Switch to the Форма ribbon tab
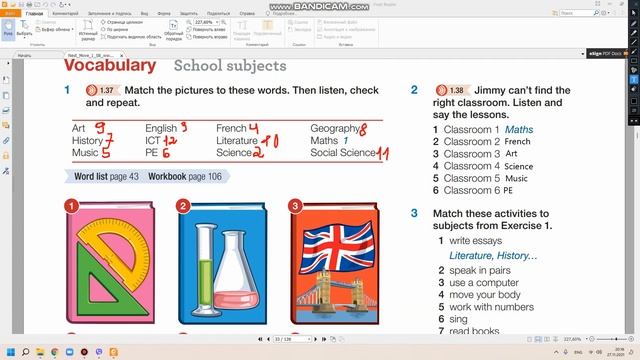Image resolution: width=640 pixels, height=360 pixels. (x=164, y=13)
